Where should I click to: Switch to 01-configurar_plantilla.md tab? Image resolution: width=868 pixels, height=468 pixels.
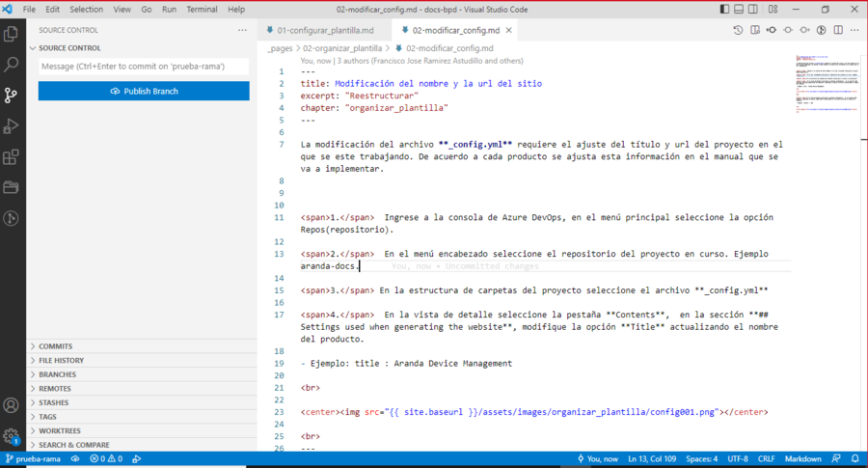pyautogui.click(x=324, y=30)
